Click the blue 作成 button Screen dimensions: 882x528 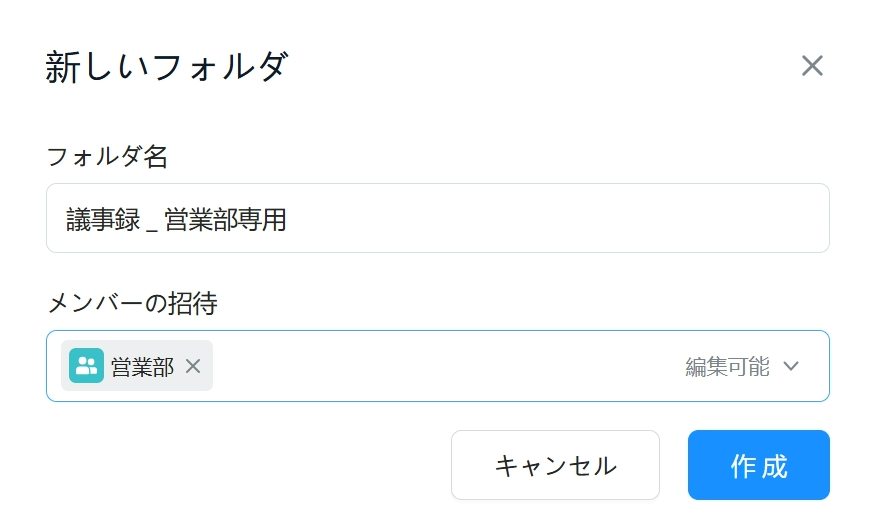point(758,465)
